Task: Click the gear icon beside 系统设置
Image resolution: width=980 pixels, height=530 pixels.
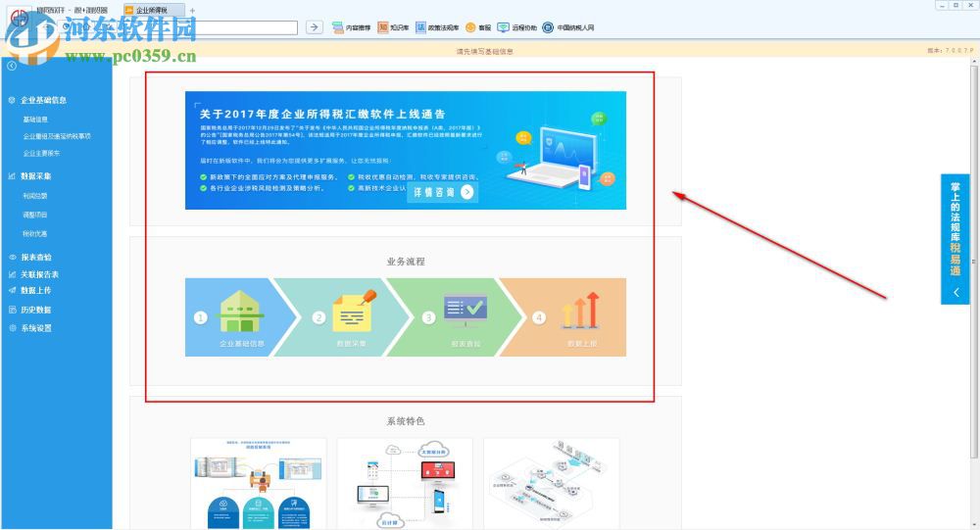Action: coord(12,328)
